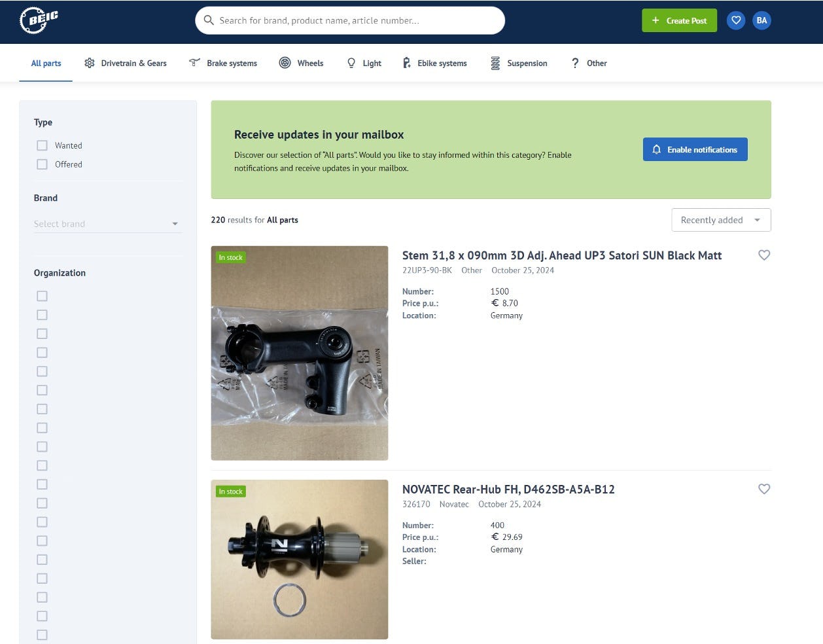This screenshot has width=823, height=644.
Task: Click the Ebike systems icon
Action: [x=407, y=63]
